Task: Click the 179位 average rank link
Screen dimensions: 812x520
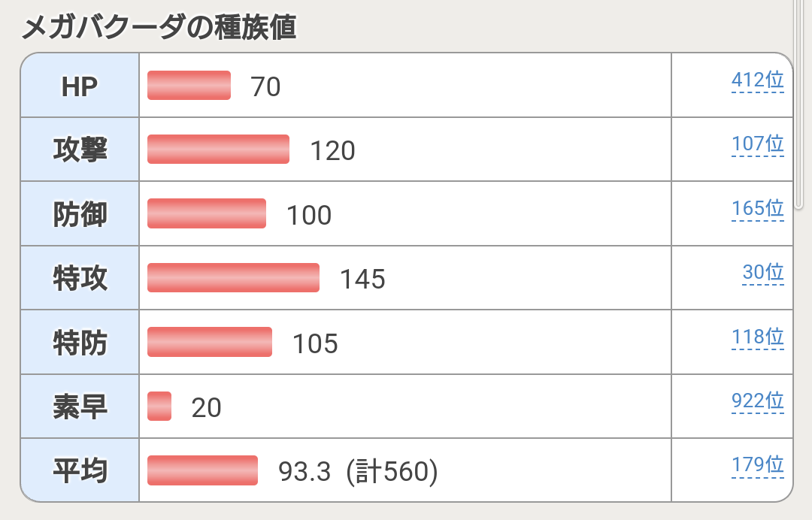Action: click(757, 465)
